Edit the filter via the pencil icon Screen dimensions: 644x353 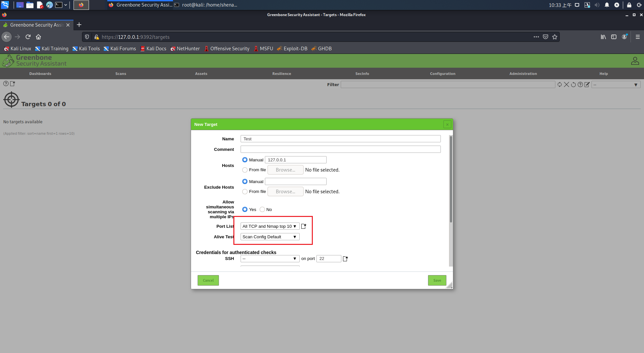point(587,84)
